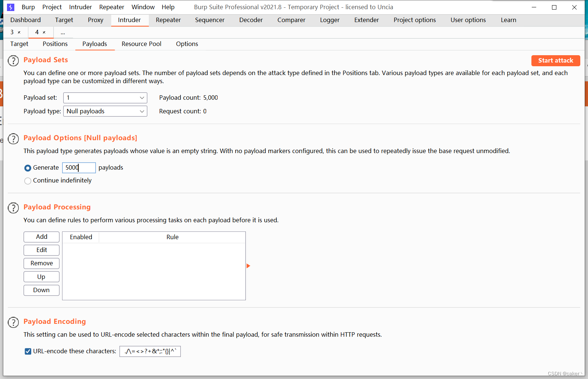
Task: Switch to the Comparer tab
Action: click(x=291, y=20)
